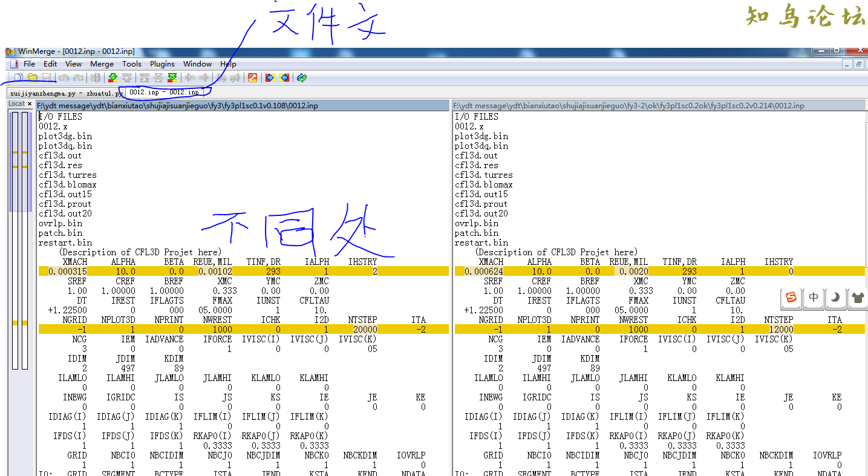Click left pane path header fy3pl1sc0.1v0.108

[x=243, y=105]
